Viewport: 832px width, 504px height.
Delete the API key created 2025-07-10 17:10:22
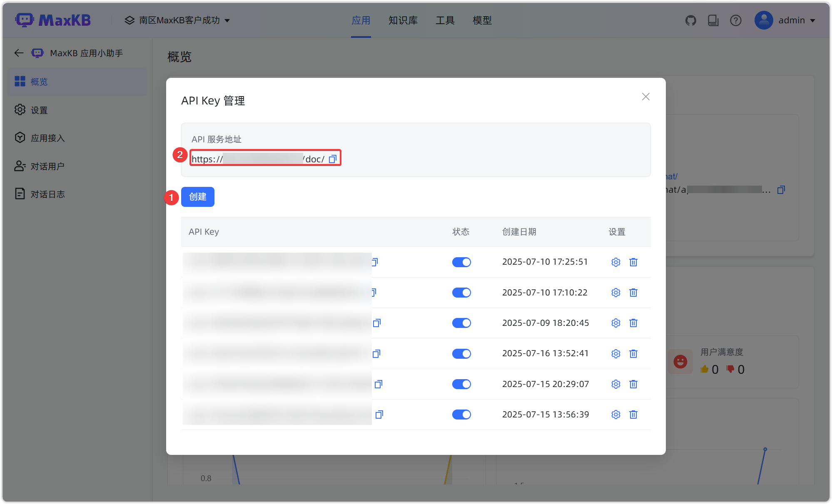633,293
